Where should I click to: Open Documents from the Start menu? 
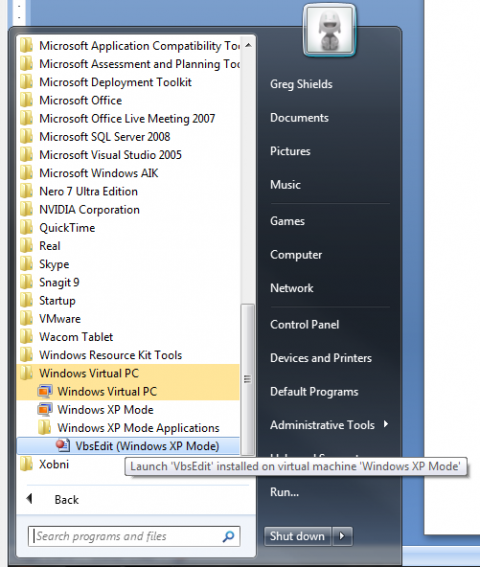tap(300, 118)
